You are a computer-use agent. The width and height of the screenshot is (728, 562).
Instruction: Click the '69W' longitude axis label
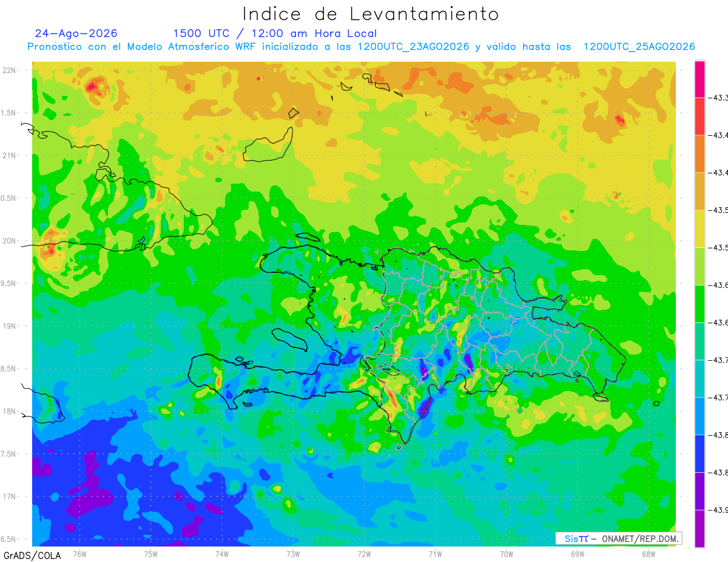(x=578, y=554)
